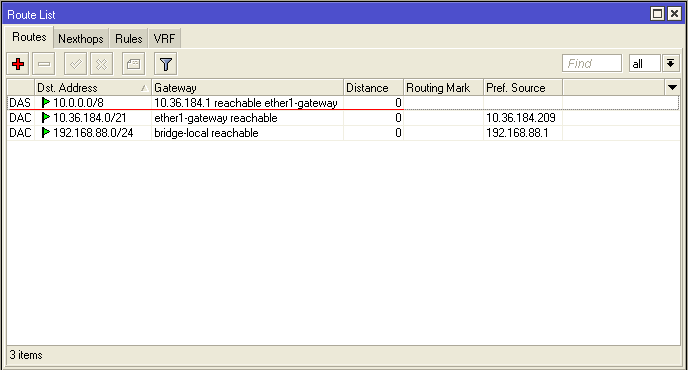Open the column chooser dropdown arrow

pos(672,88)
